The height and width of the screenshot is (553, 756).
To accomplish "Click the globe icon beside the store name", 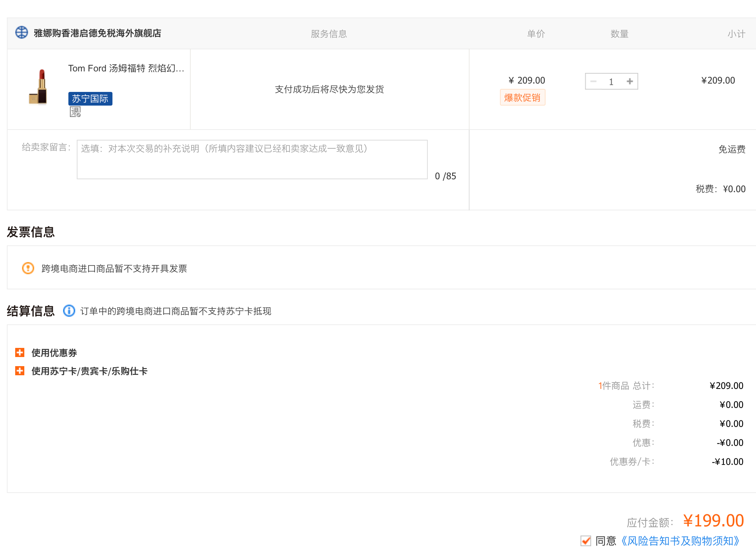I will (x=22, y=33).
